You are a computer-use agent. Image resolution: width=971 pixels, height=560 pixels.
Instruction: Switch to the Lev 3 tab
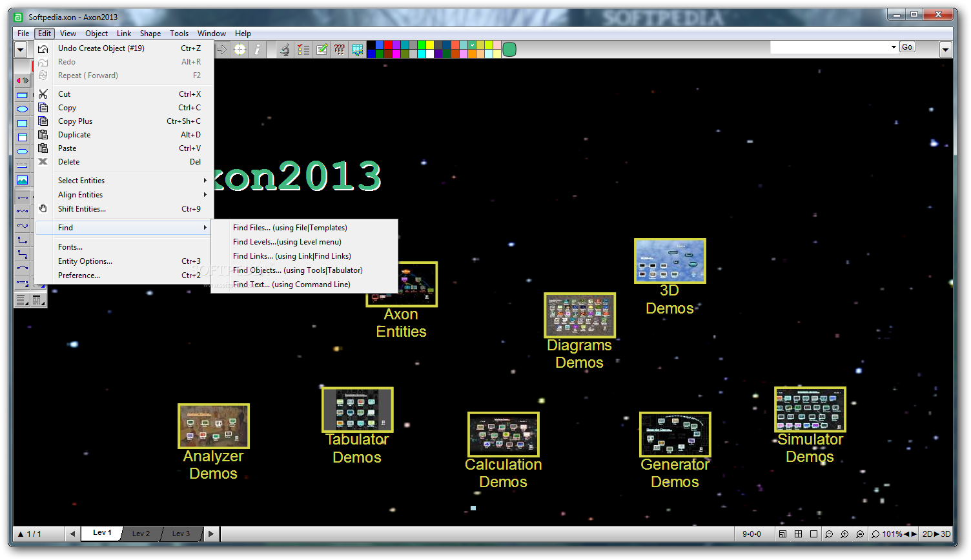181,534
